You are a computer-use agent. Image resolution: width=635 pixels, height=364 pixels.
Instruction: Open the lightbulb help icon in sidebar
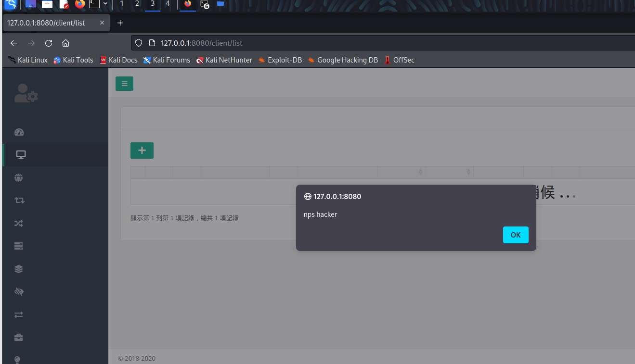click(18, 360)
